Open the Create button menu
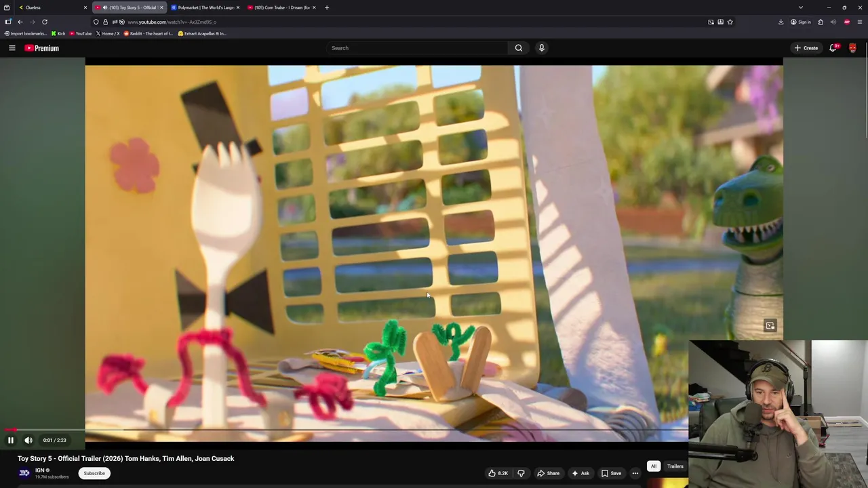The height and width of the screenshot is (488, 868). [806, 48]
